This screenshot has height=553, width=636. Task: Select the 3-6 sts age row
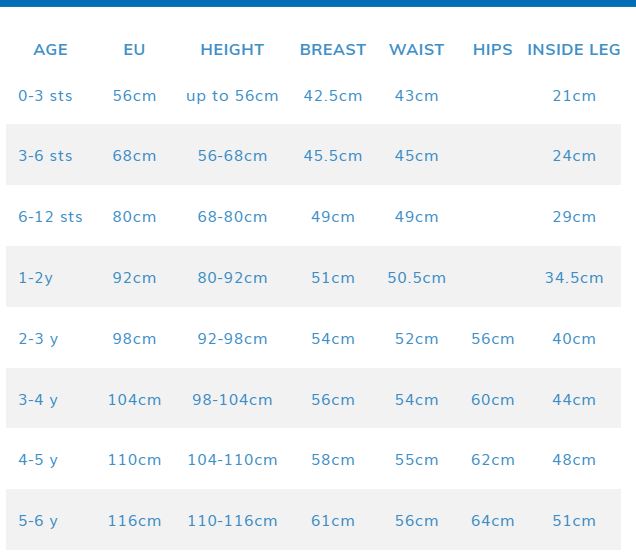point(45,156)
